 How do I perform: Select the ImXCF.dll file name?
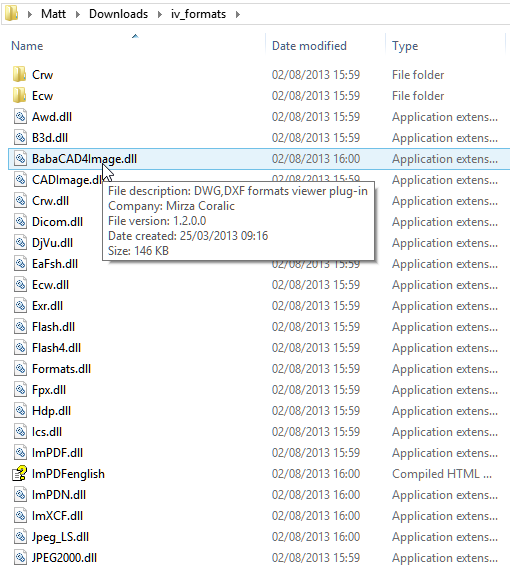click(57, 516)
